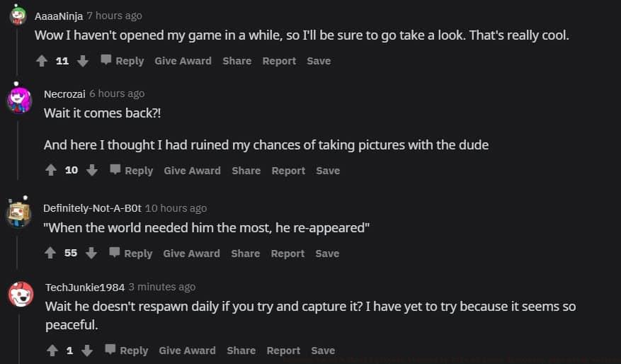Screen dimensions: 621x364
Task: Reply to TechJunkie1984's comment
Action: point(126,351)
